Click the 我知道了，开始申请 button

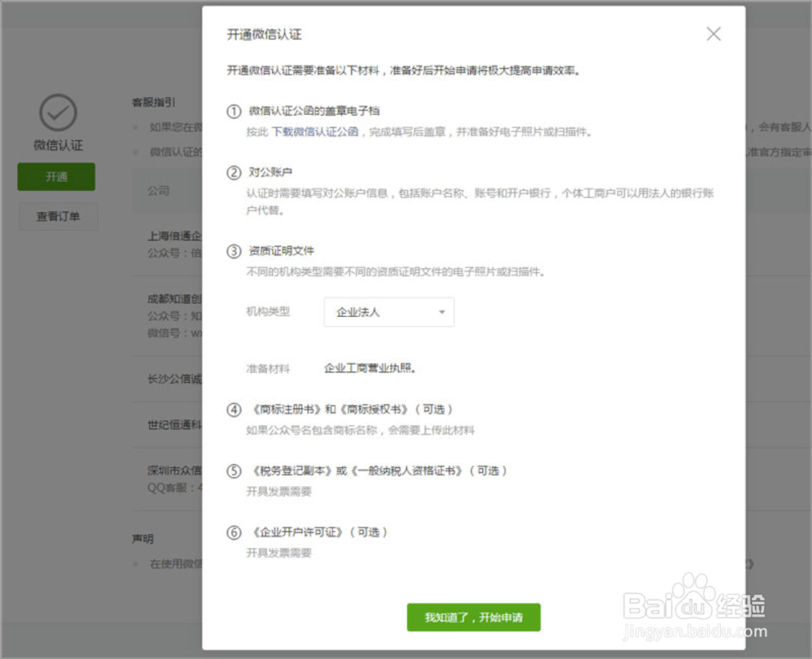473,618
